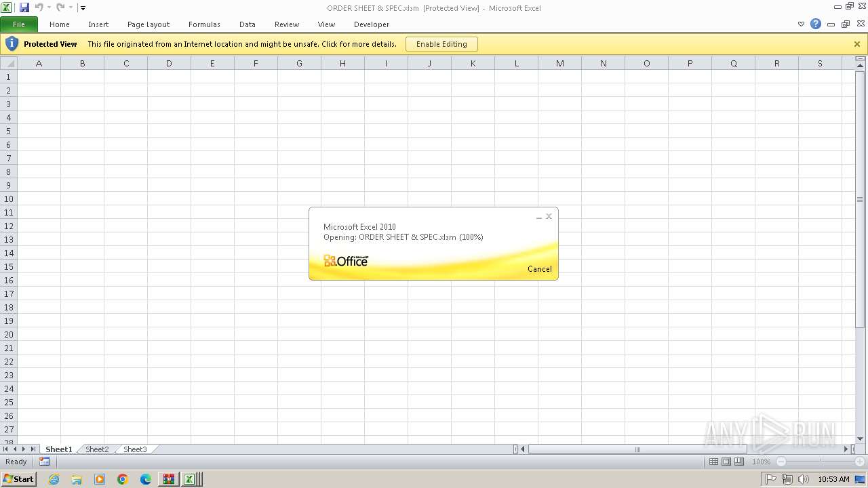The width and height of the screenshot is (868, 488).
Task: Go to next sheet navigation arrow
Action: (24, 449)
